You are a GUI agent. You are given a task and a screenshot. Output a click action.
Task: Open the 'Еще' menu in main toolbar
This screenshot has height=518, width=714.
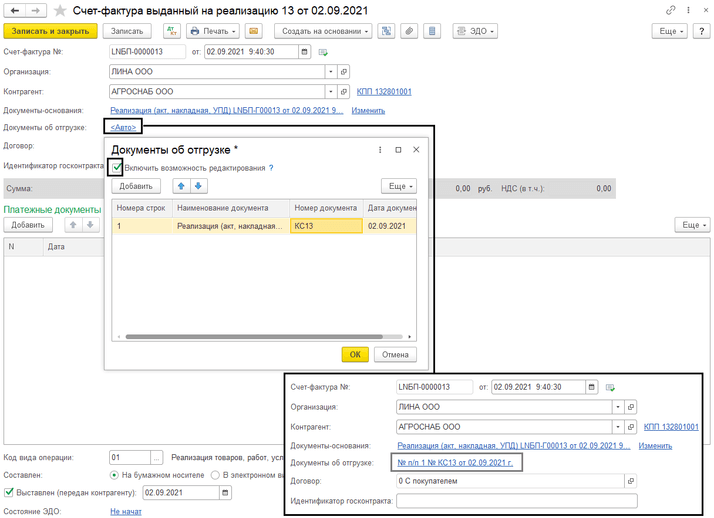(x=669, y=31)
